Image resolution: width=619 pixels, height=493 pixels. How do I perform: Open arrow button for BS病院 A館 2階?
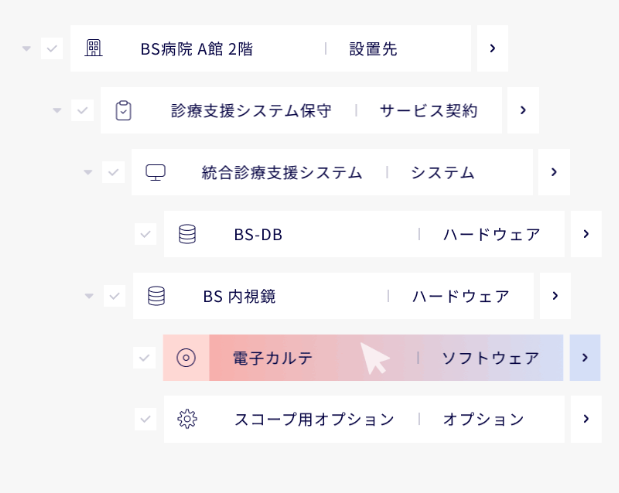pyautogui.click(x=492, y=48)
